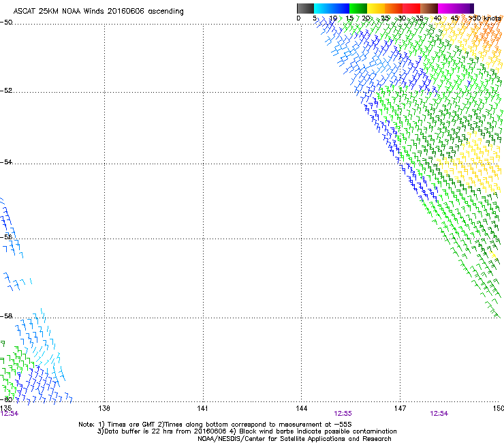This screenshot has height=443, width=504.
Task: Click the gray 0-5 knots color bar segment
Action: click(x=305, y=8)
